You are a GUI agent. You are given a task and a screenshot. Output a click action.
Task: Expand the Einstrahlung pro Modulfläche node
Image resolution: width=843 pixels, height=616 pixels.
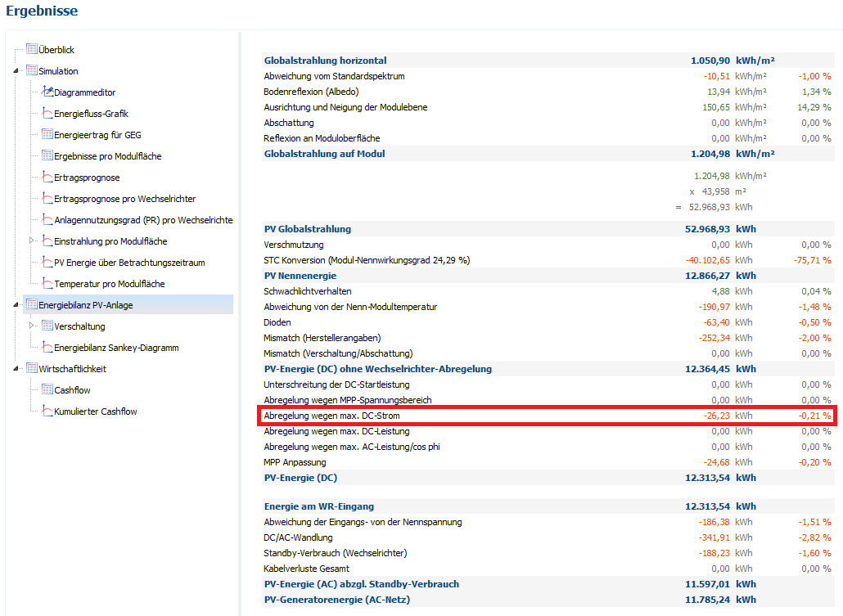[x=33, y=241]
